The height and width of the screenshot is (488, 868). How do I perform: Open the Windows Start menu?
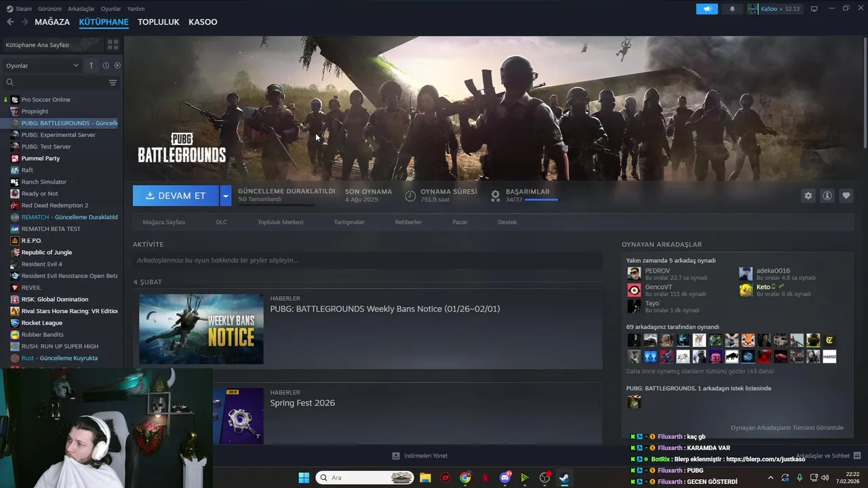click(304, 478)
